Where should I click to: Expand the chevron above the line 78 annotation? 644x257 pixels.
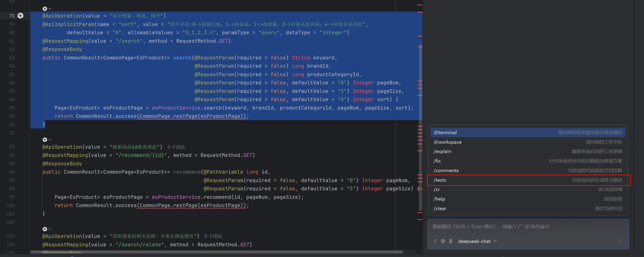click(x=50, y=9)
